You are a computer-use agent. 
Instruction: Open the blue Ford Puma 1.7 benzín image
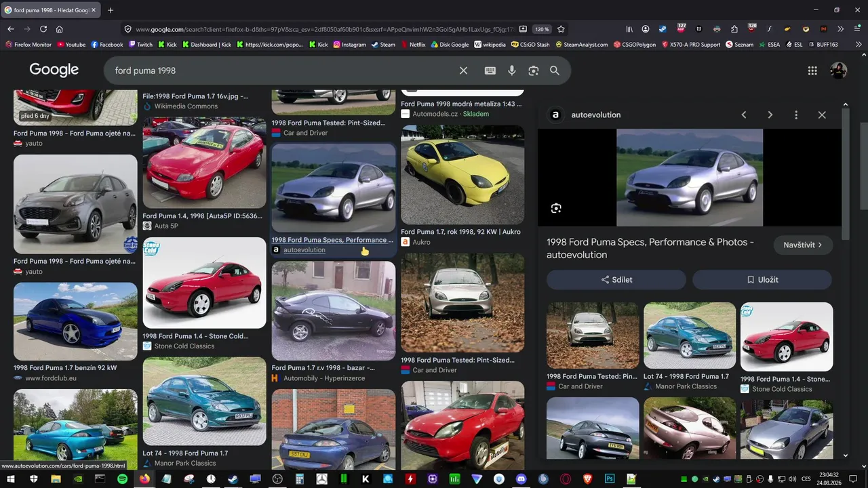(x=75, y=321)
